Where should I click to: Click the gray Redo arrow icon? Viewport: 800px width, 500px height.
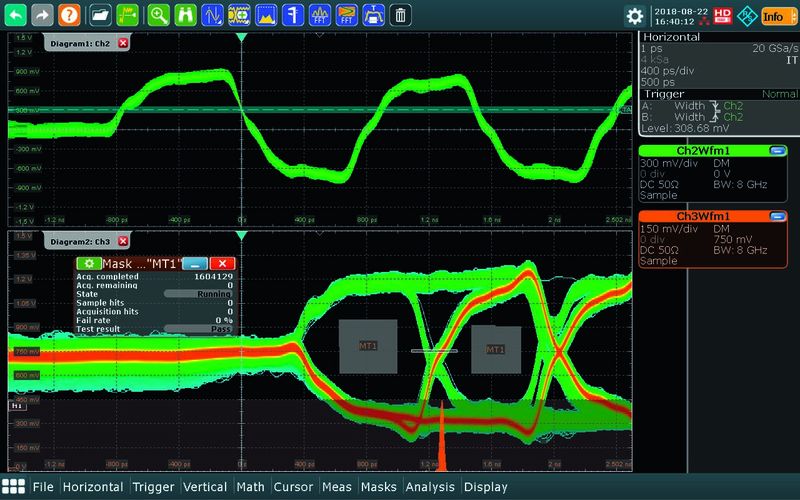[42, 15]
